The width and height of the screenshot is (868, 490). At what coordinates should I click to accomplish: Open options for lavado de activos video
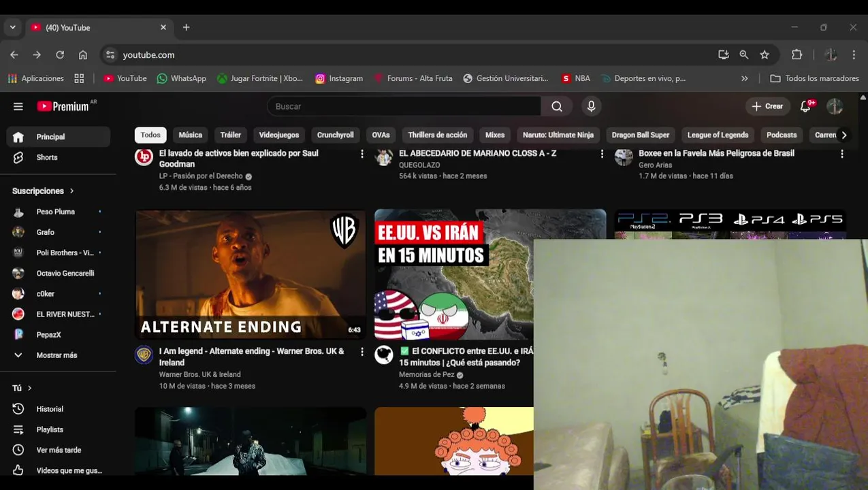[x=362, y=154]
